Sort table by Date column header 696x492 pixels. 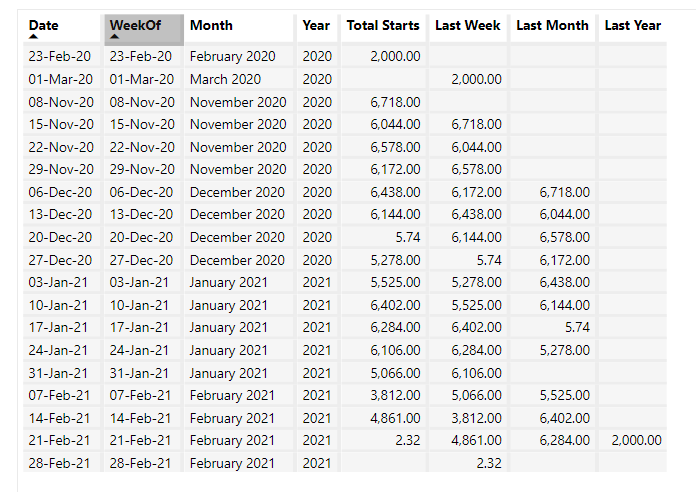[44, 25]
